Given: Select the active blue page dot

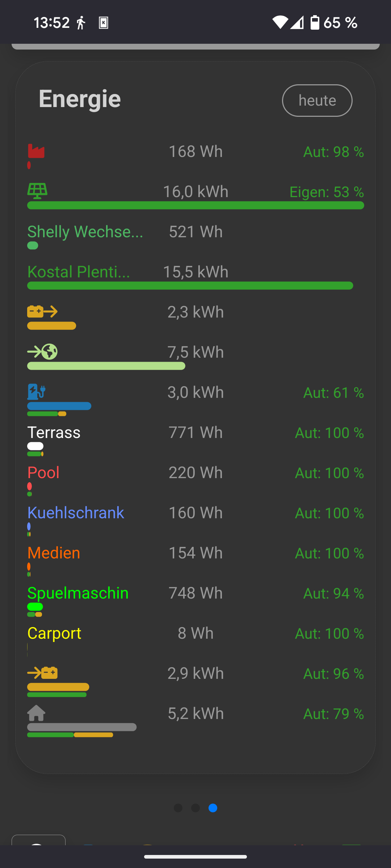Looking at the screenshot, I should [213, 808].
